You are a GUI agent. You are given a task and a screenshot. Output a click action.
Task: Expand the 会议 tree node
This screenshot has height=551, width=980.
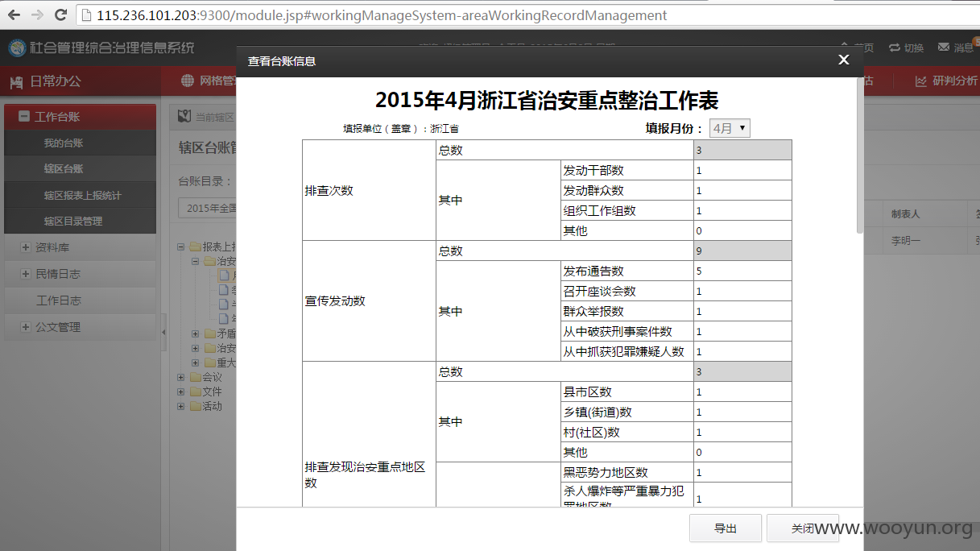pyautogui.click(x=181, y=377)
